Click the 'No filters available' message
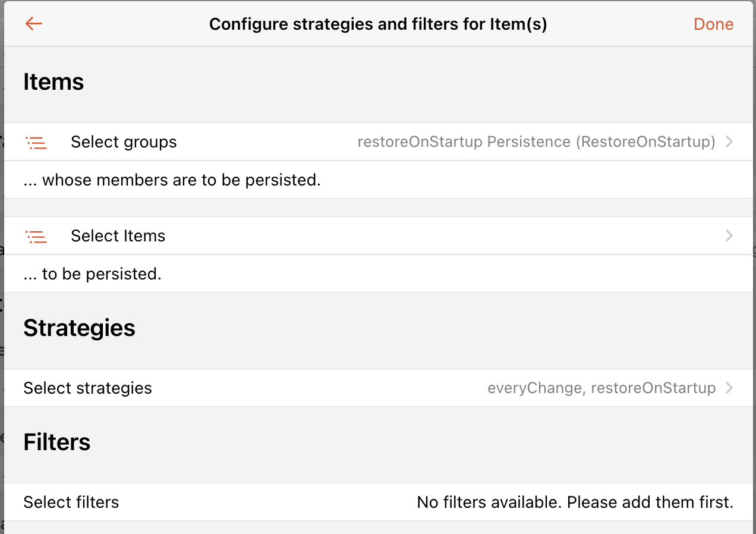Viewport: 756px width, 534px height. (575, 502)
